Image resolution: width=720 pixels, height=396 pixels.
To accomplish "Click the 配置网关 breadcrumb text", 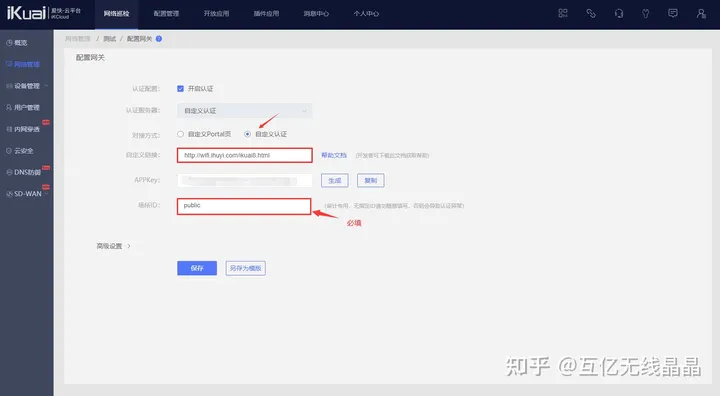I will tap(140, 39).
